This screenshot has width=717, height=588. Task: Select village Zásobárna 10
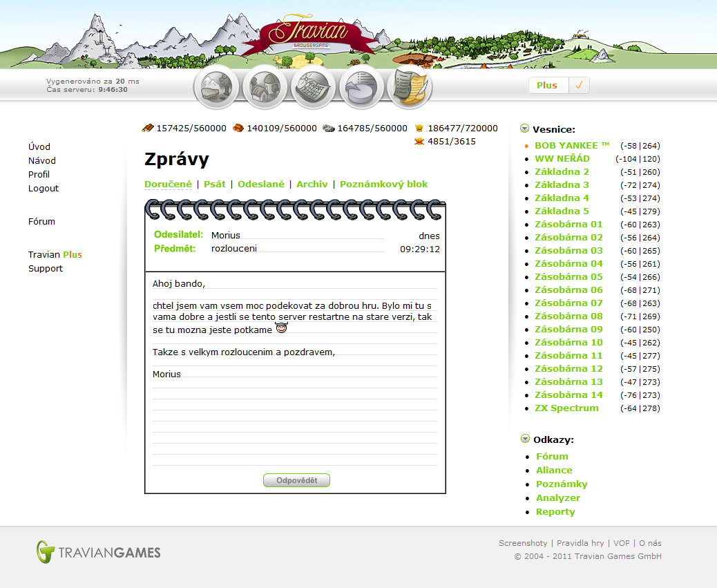tap(569, 343)
